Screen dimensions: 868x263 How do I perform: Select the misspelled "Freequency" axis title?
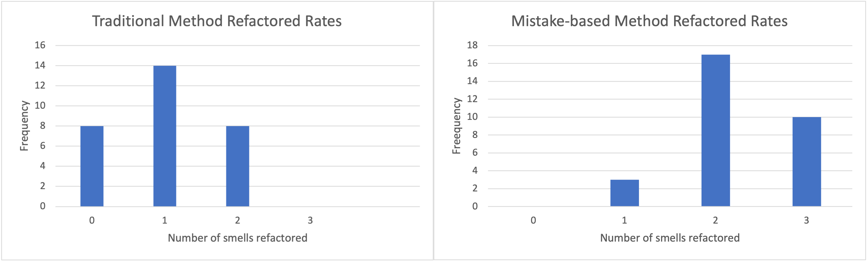tap(456, 126)
